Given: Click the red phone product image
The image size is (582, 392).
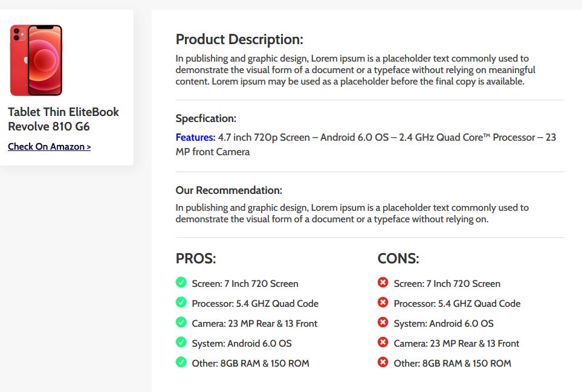Looking at the screenshot, I should [36, 60].
